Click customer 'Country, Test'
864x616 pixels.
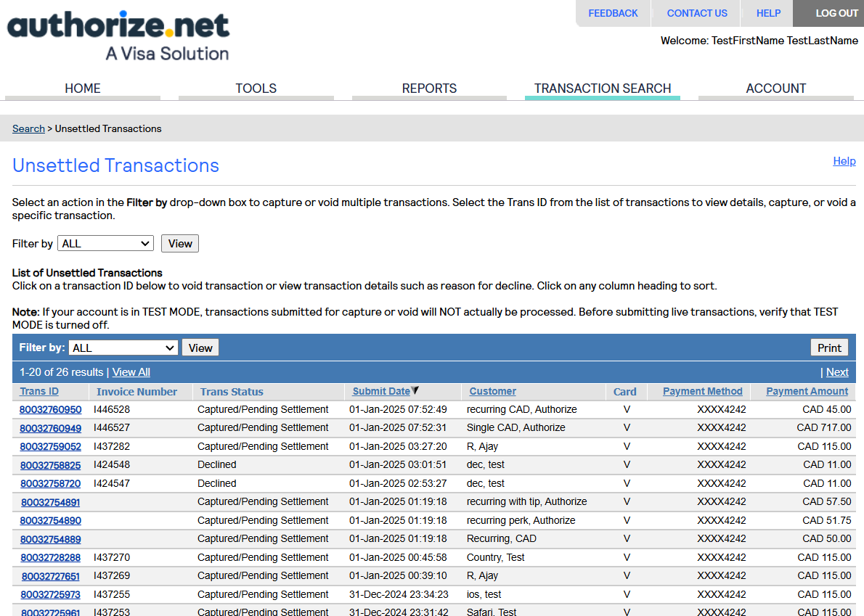click(x=495, y=557)
